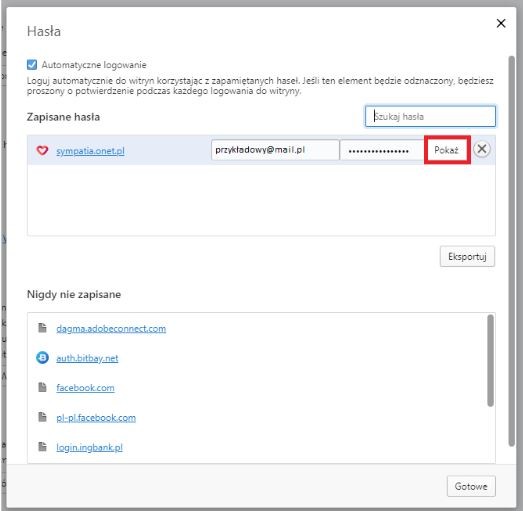Screen dimensions: 523x511
Task: Click the page icon beside dagma.adobeconnect.com
Action: (42, 328)
